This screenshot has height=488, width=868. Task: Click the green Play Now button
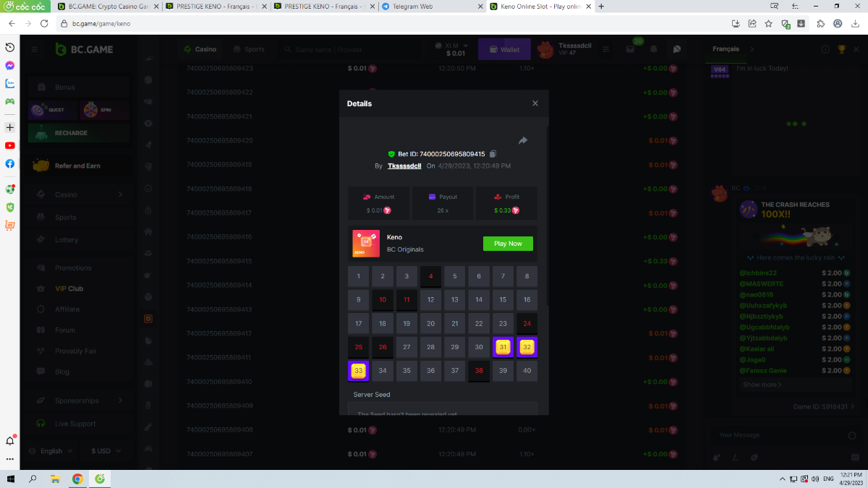508,244
